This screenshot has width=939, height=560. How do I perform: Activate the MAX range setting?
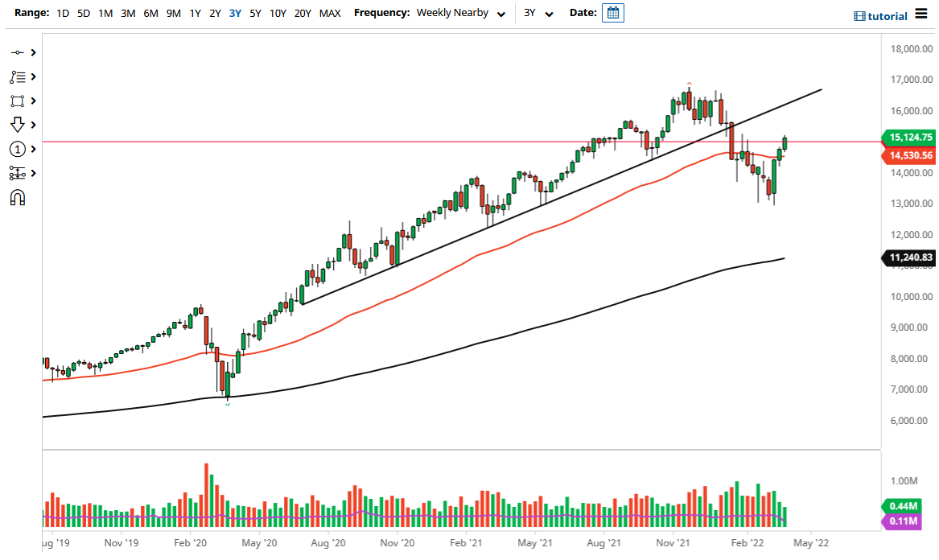coord(329,13)
